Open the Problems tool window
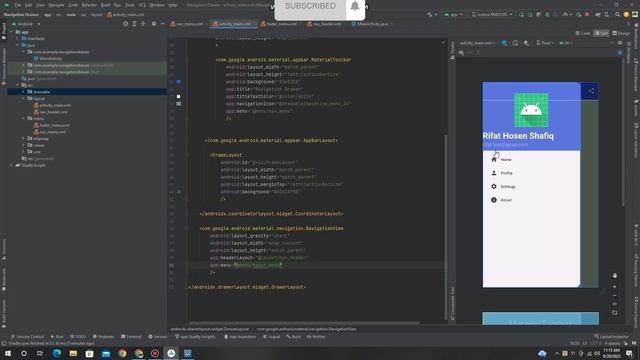Image resolution: width=640 pixels, height=360 pixels. tap(103, 337)
